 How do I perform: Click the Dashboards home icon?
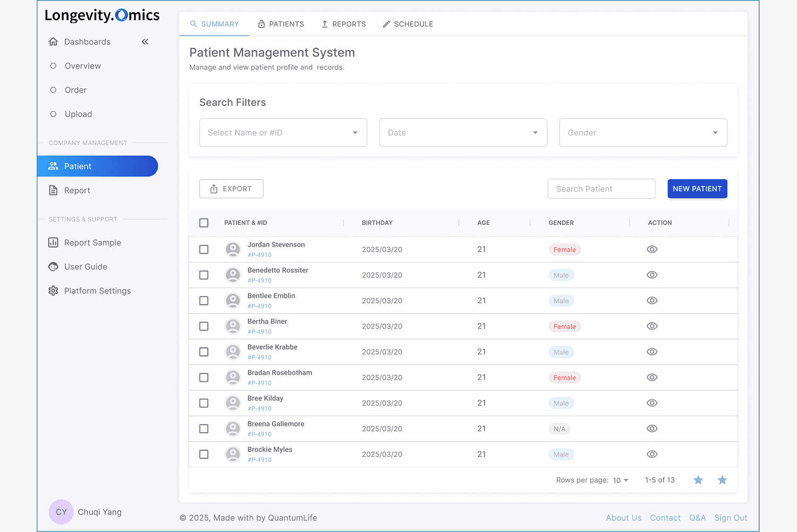click(53, 41)
